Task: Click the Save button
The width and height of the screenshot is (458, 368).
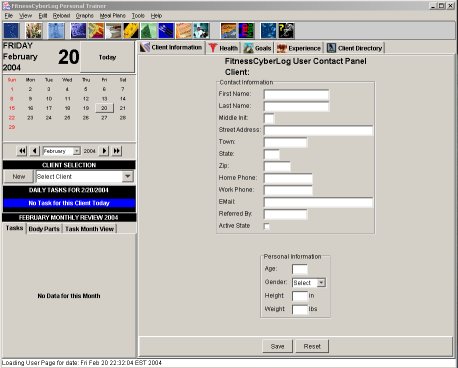Action: [x=277, y=346]
